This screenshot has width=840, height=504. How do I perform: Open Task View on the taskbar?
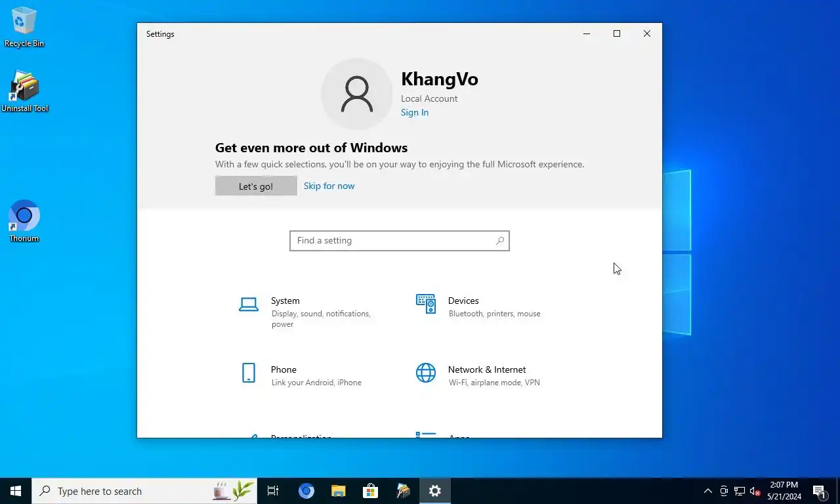pyautogui.click(x=273, y=491)
